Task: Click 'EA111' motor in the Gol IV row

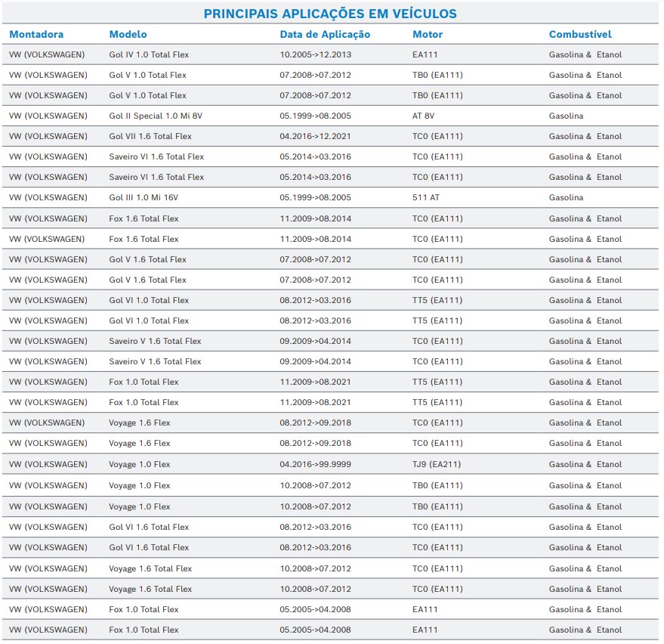Action: (x=425, y=54)
